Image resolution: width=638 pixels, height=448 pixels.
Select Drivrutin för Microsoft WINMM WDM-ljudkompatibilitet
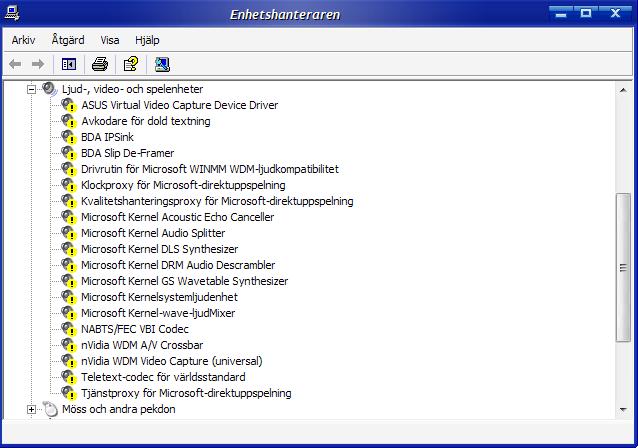210,169
